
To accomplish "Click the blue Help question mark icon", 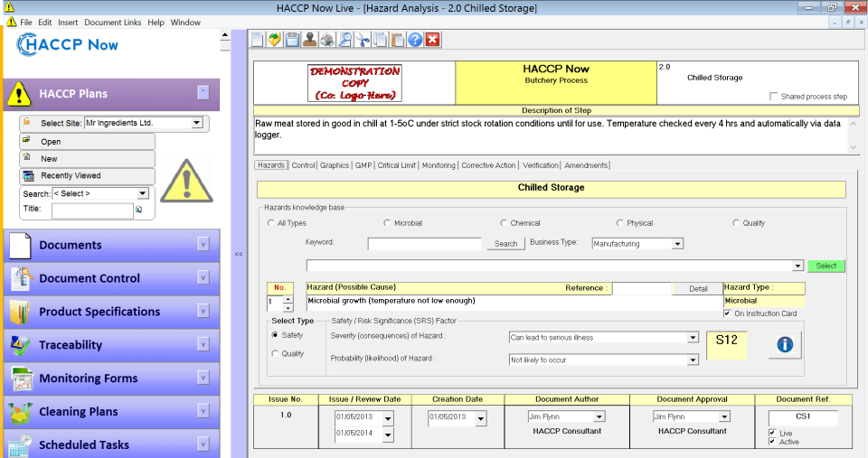I will (x=415, y=40).
